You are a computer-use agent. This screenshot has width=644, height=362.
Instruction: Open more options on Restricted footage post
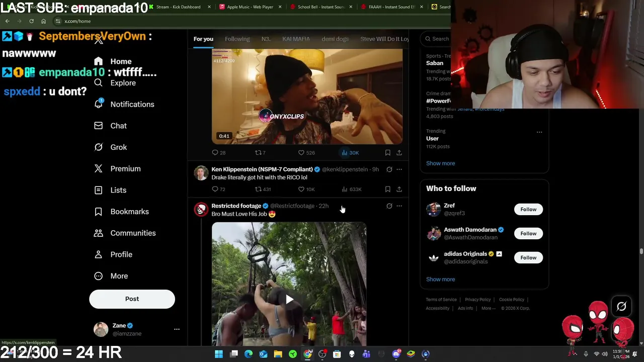[x=399, y=206]
